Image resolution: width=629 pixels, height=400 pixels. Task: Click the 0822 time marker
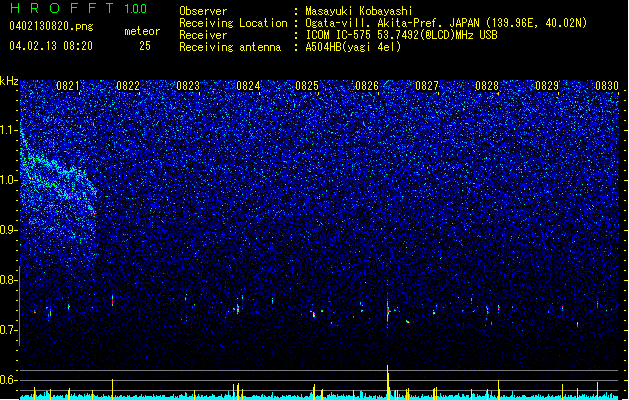[128, 86]
